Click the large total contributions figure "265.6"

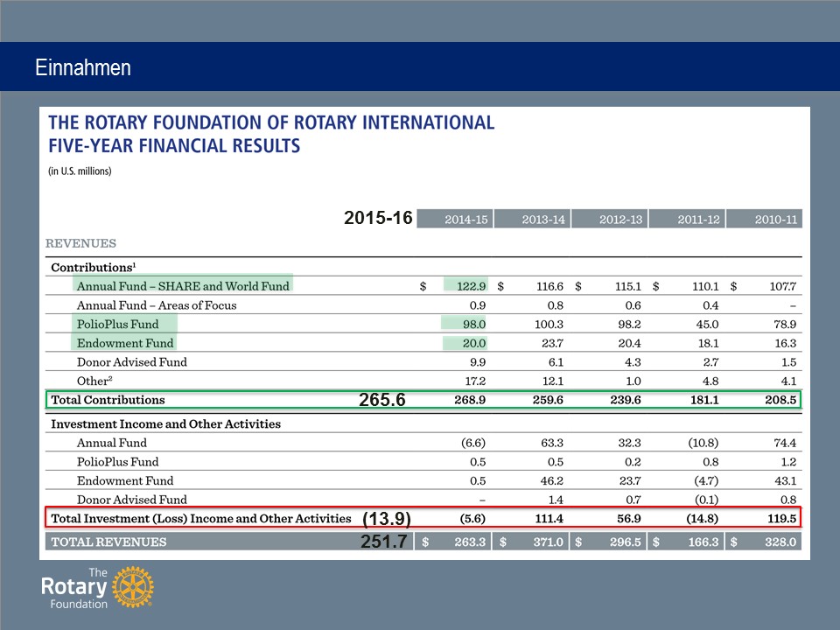coord(382,400)
